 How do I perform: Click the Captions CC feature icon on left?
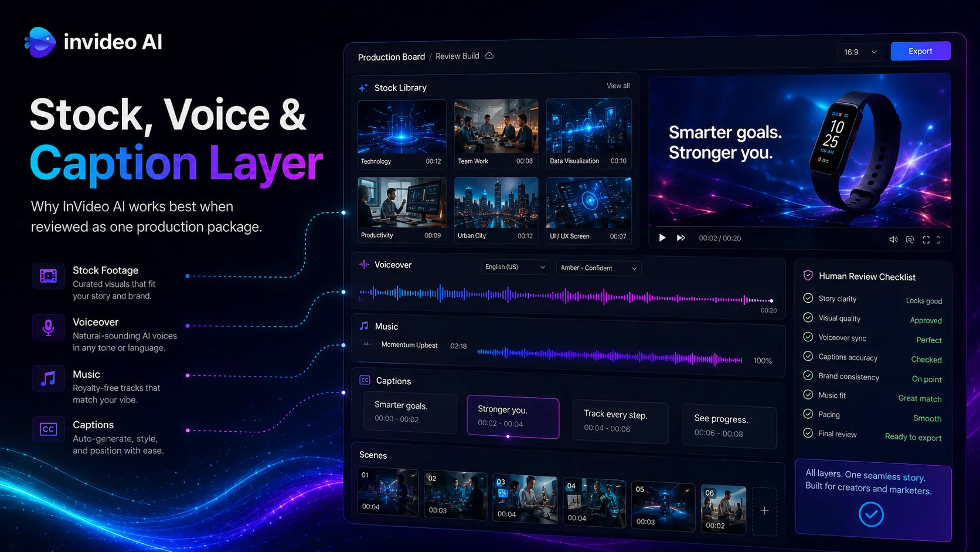click(48, 429)
